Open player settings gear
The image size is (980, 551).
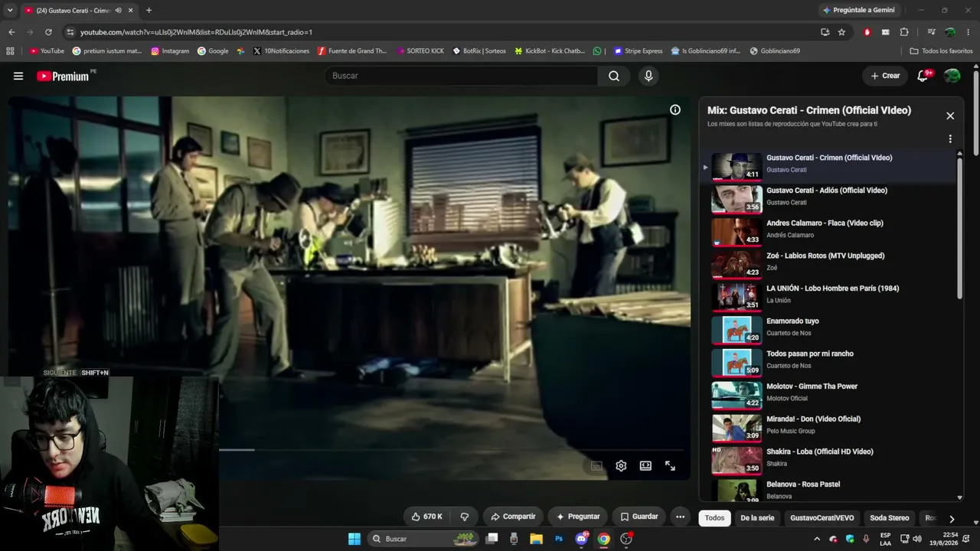pos(621,465)
